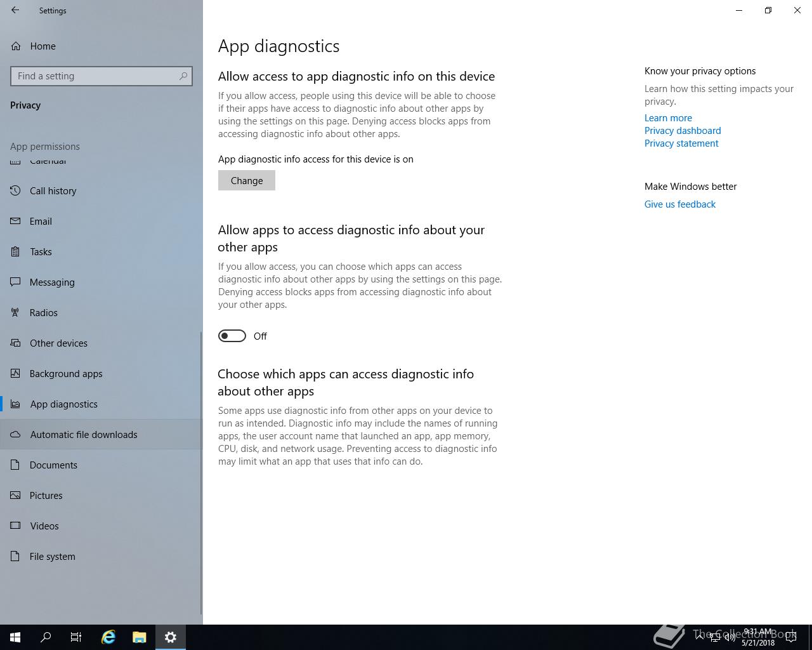Click Give us feedback link
The width and height of the screenshot is (812, 650).
coord(680,204)
